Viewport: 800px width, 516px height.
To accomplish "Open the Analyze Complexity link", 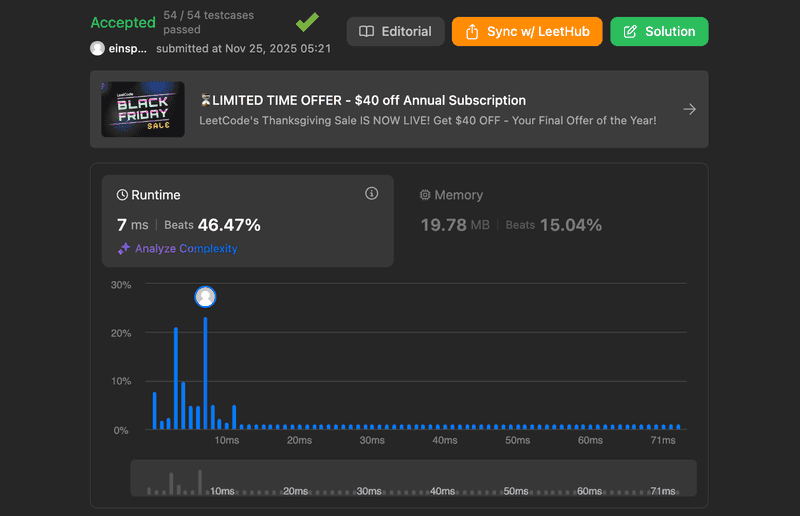I will pyautogui.click(x=186, y=249).
